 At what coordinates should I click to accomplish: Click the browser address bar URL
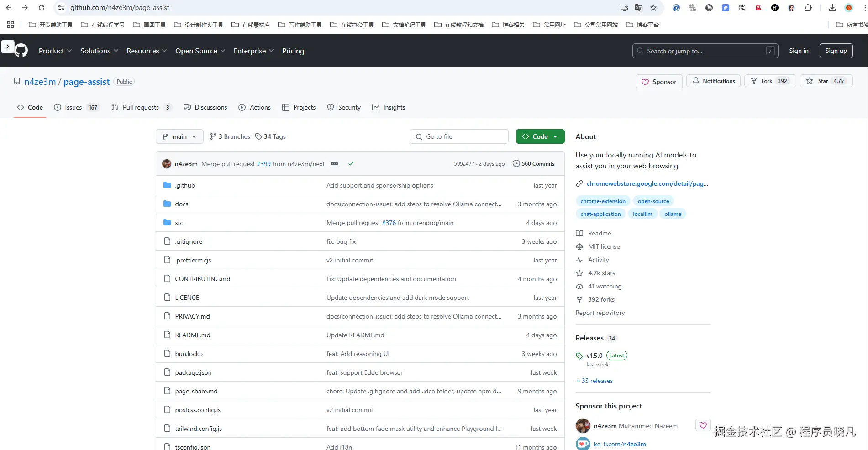click(x=120, y=8)
